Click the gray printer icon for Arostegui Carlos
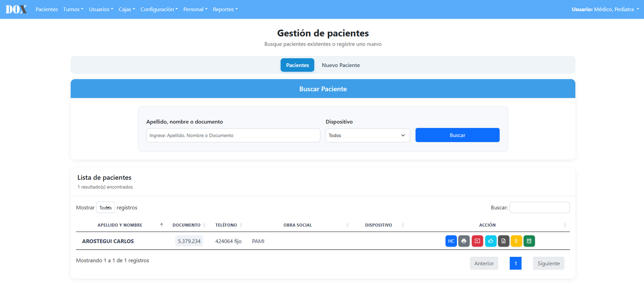The width and height of the screenshot is (644, 304). 464,241
